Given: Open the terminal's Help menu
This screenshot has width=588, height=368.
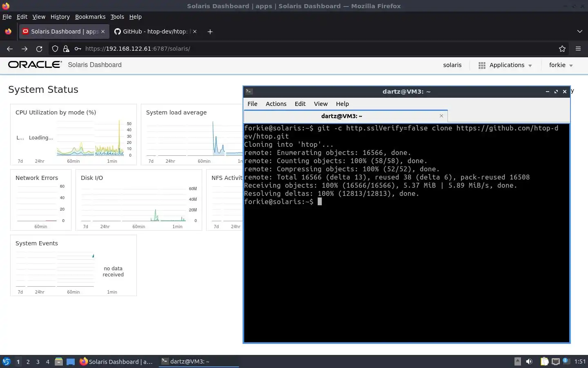Looking at the screenshot, I should click(342, 104).
